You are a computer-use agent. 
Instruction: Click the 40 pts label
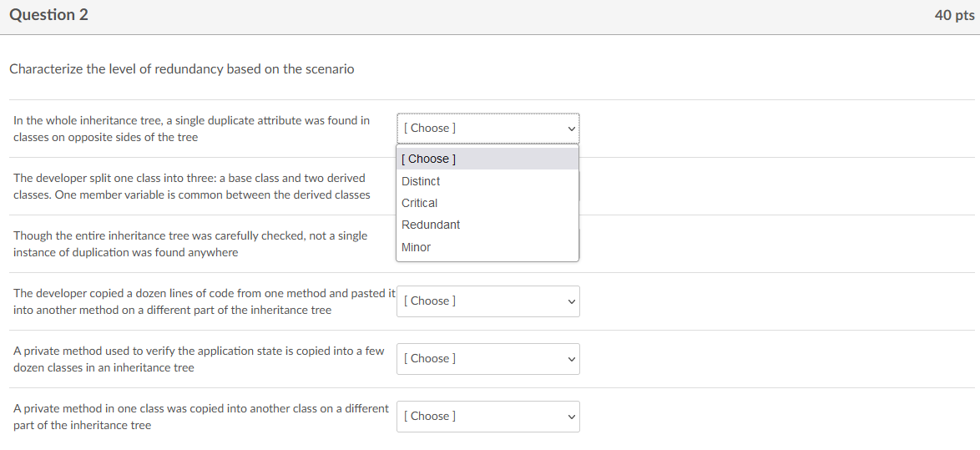954,16
